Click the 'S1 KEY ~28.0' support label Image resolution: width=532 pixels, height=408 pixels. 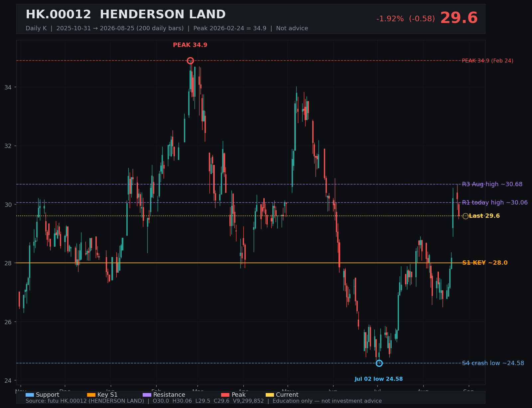pyautogui.click(x=485, y=263)
